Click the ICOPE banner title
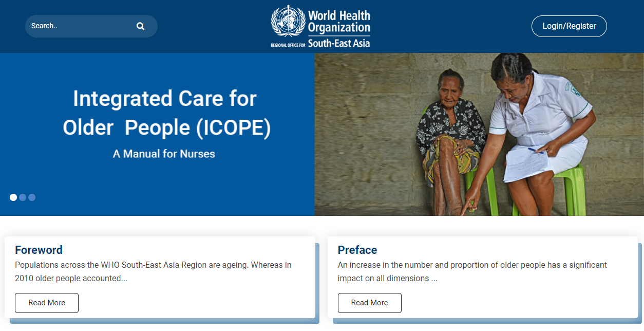The height and width of the screenshot is (331, 644). point(164,113)
